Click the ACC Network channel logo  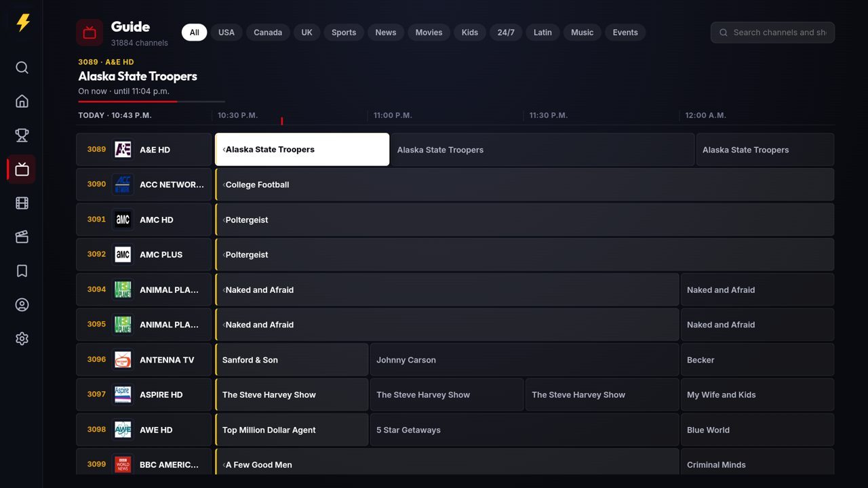click(123, 184)
